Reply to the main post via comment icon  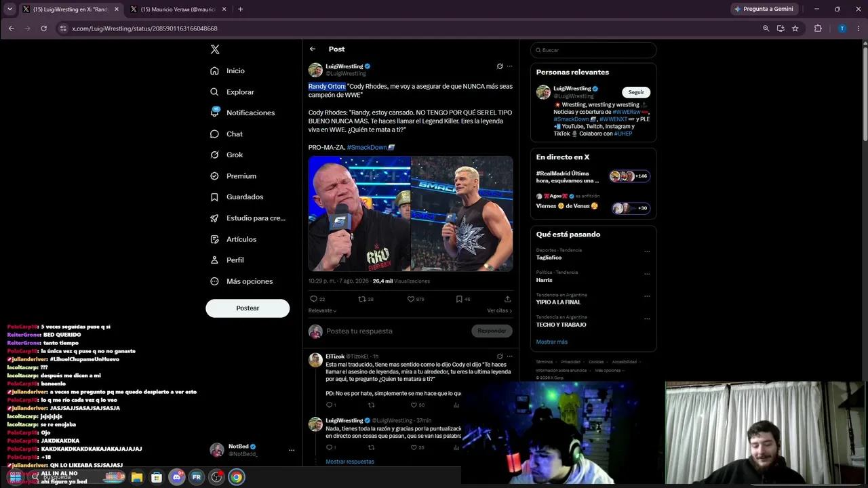click(x=313, y=299)
